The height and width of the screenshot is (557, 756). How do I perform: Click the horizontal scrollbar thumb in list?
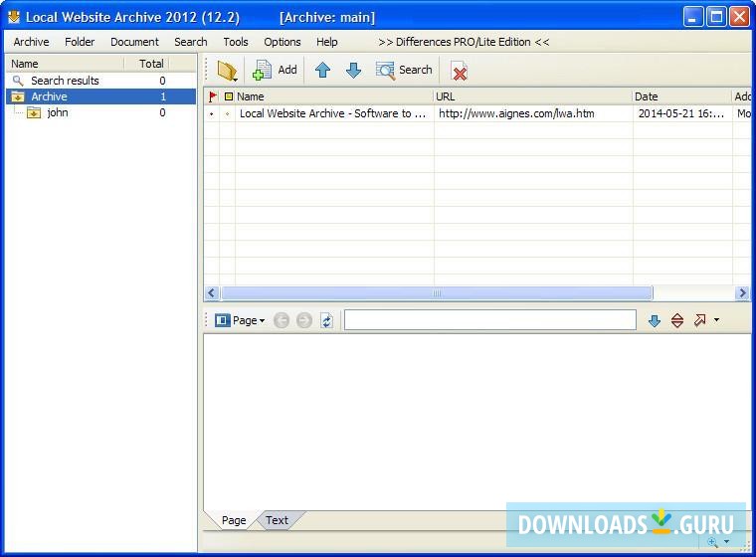click(437, 292)
